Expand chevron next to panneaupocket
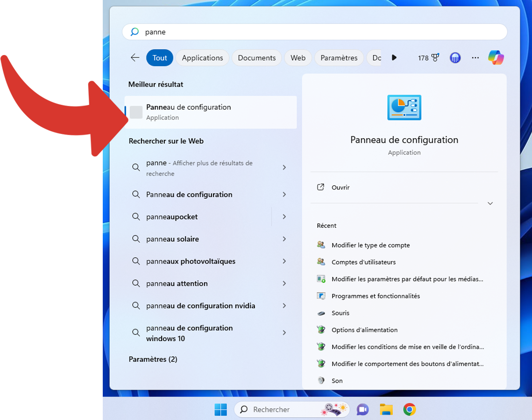Screen dimensions: 532x420 (284, 217)
